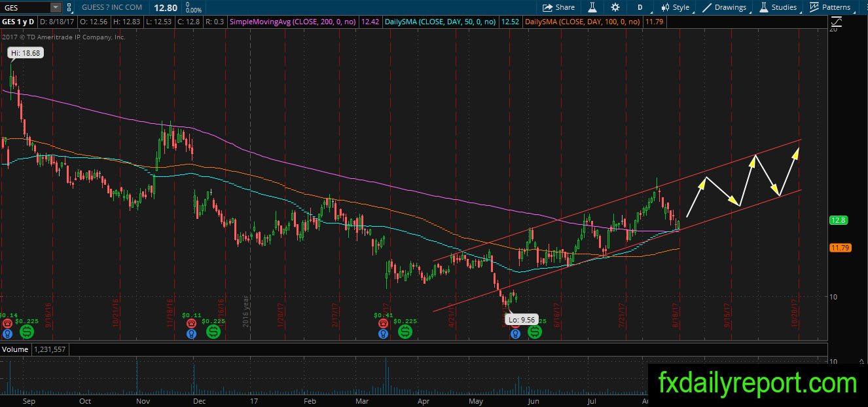Click the orange 11.79 price tag on axis
The image size is (868, 407).
pyautogui.click(x=840, y=248)
